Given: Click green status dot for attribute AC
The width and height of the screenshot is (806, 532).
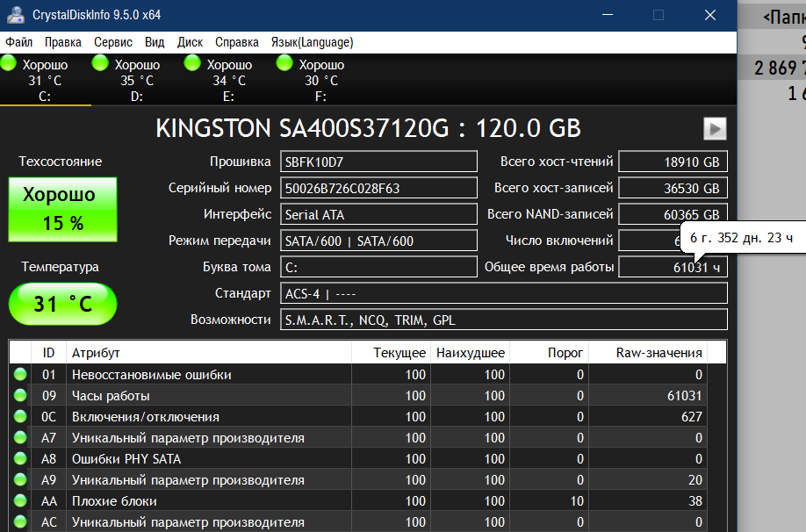Looking at the screenshot, I should pos(20,521).
